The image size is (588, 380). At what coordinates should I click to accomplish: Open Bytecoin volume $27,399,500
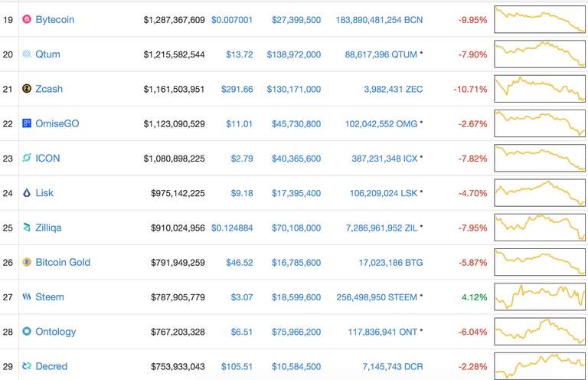(x=296, y=20)
